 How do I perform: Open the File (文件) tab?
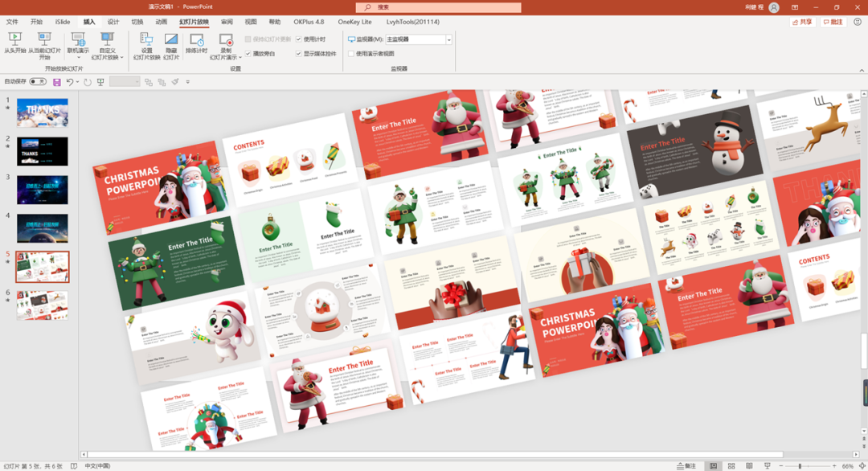pos(12,22)
